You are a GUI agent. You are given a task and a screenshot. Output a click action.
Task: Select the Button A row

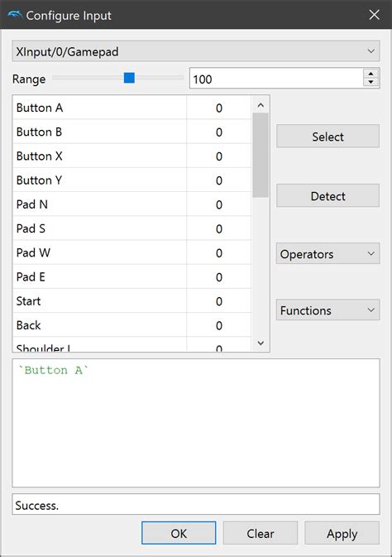tap(131, 108)
